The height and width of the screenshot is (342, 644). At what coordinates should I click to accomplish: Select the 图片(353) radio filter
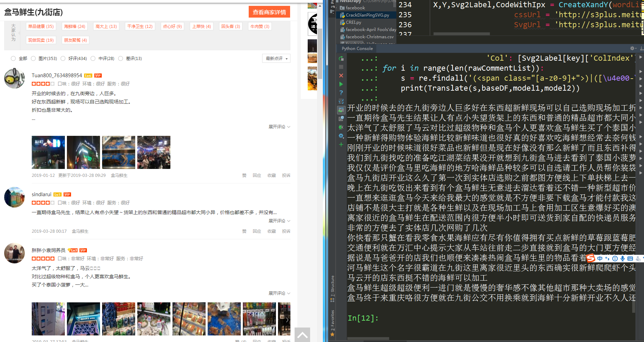(33, 59)
